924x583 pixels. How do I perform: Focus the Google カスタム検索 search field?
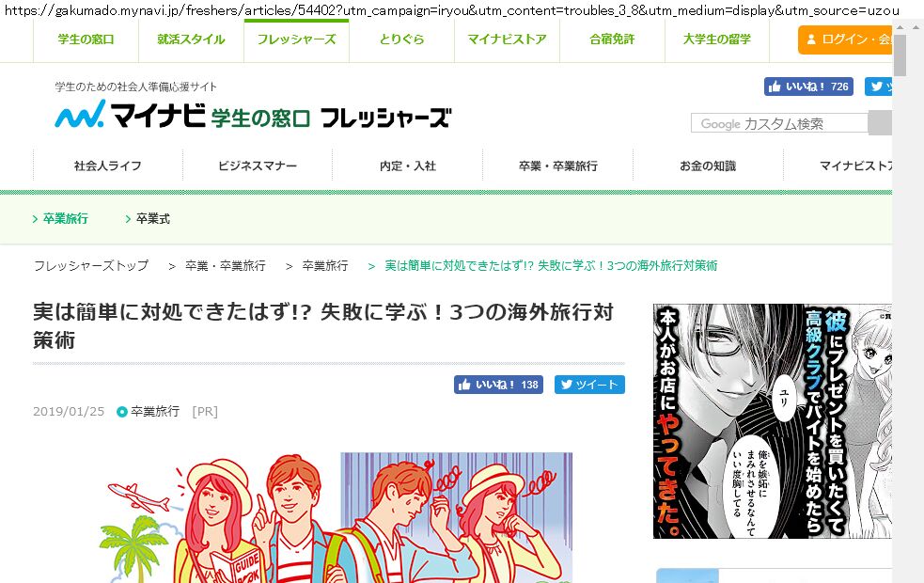pos(779,124)
